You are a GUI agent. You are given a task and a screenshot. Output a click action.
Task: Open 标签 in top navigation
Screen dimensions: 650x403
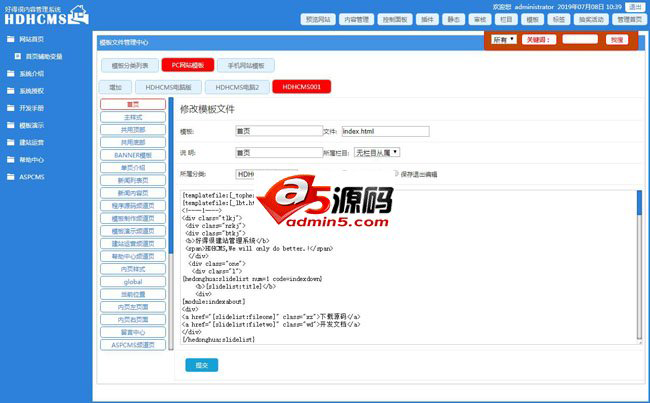pos(559,19)
